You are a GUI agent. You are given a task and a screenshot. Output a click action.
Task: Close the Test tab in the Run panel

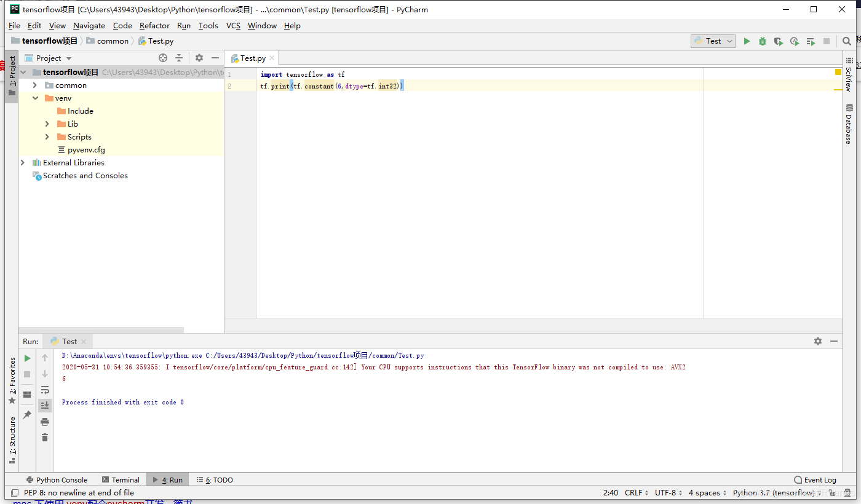coord(84,341)
